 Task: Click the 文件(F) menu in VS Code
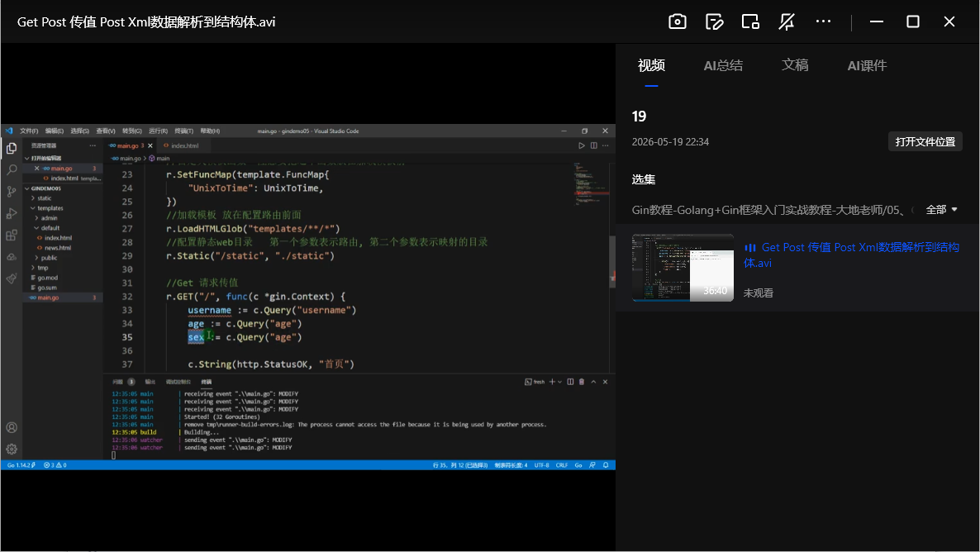[29, 131]
